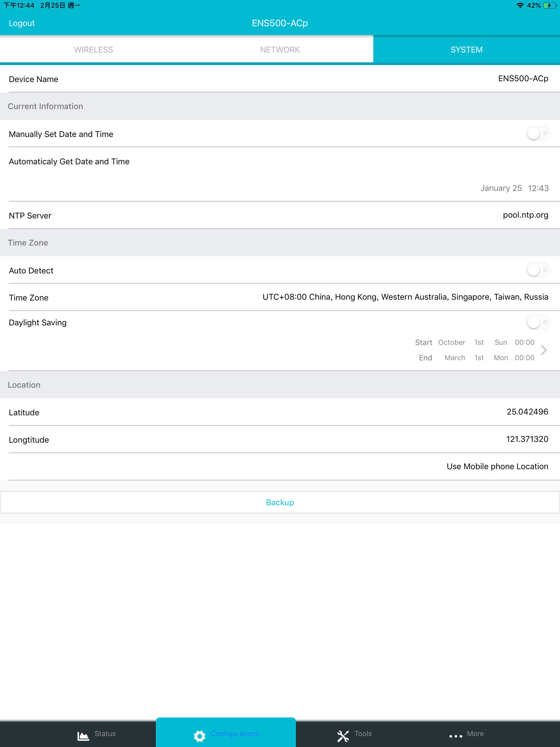Tap the status bar clock 12:44
560x747 pixels.
tap(19, 5)
